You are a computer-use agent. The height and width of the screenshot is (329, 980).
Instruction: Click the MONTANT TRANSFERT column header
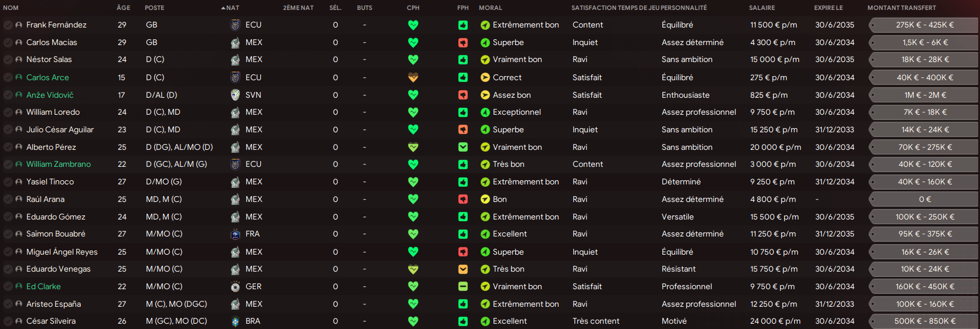901,8
